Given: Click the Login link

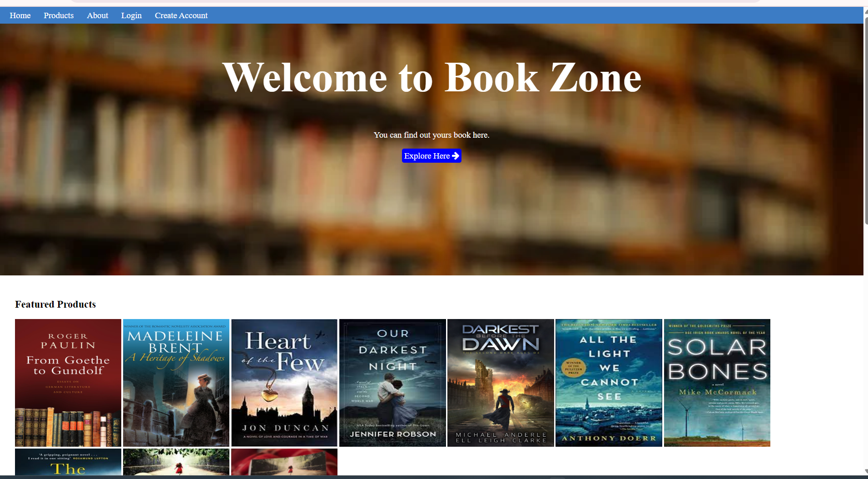Looking at the screenshot, I should [131, 15].
